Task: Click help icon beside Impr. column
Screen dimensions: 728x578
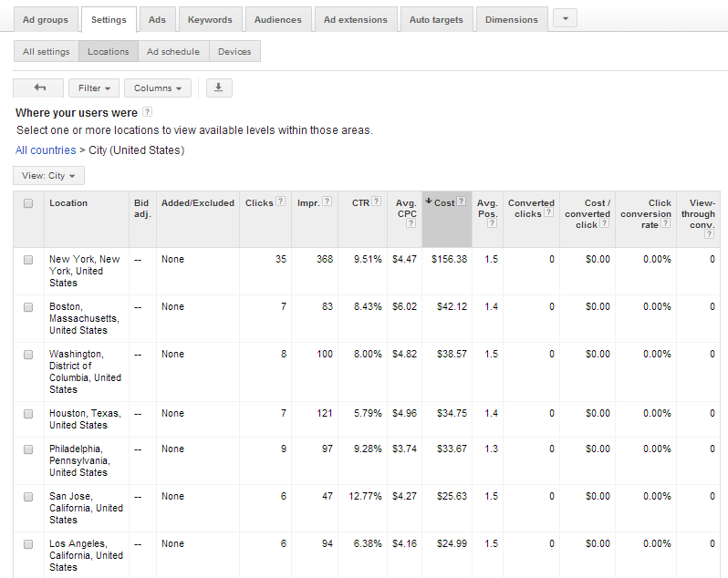Action: [328, 201]
